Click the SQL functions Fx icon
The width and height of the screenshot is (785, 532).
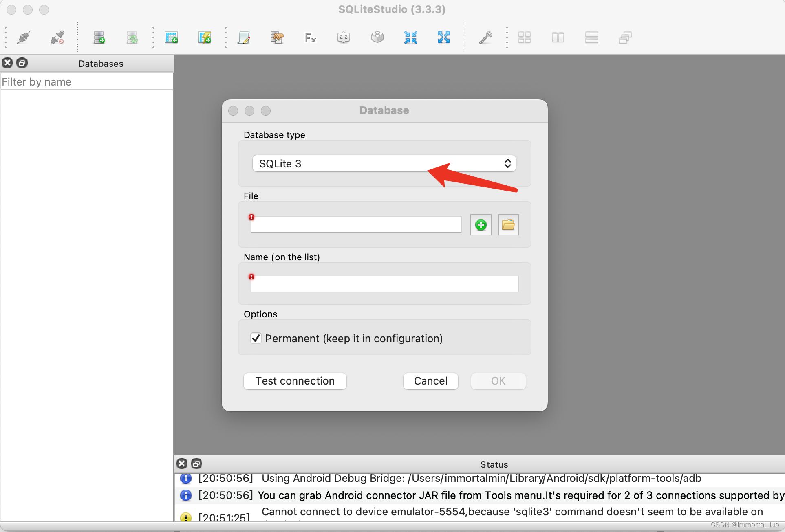point(310,37)
